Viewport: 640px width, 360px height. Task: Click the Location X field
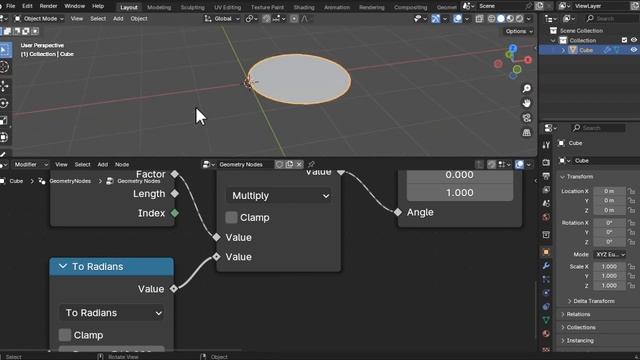tap(609, 191)
